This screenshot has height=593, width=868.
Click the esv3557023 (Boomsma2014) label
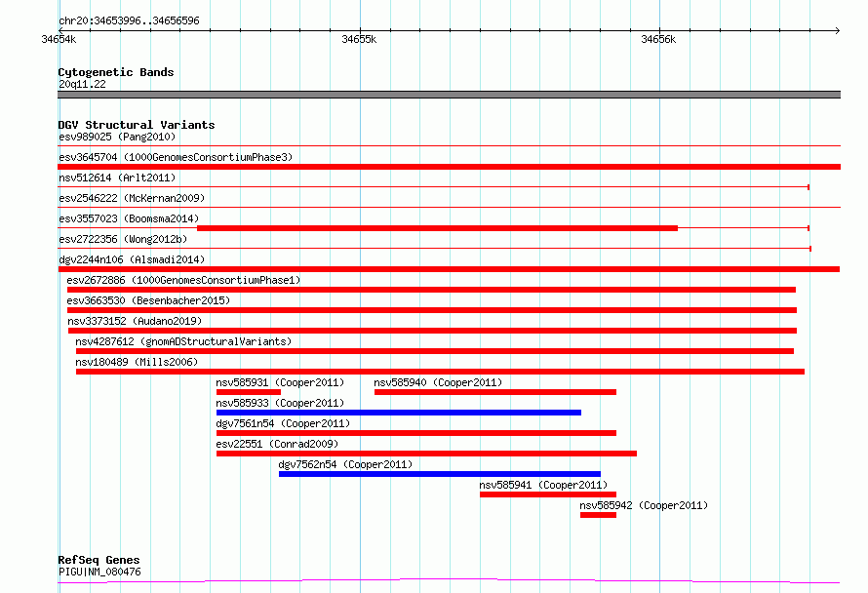coord(129,218)
